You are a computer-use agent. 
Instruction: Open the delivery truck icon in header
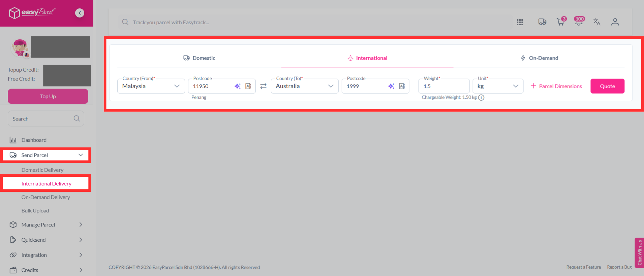[542, 22]
